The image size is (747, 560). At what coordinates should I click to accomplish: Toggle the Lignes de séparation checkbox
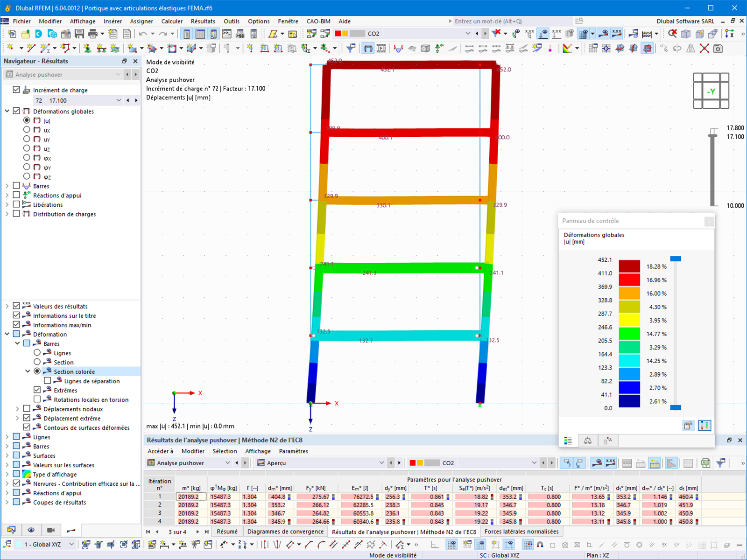(x=47, y=381)
